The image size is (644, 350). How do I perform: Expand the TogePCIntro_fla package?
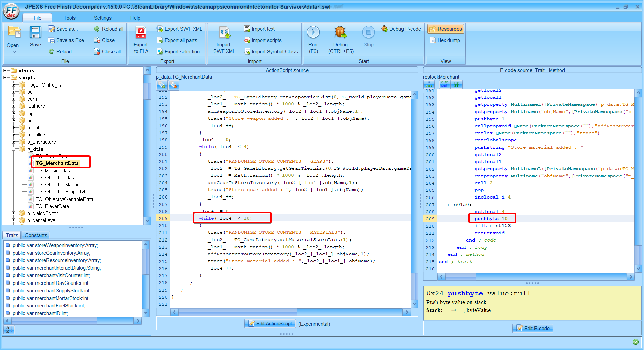click(x=14, y=85)
